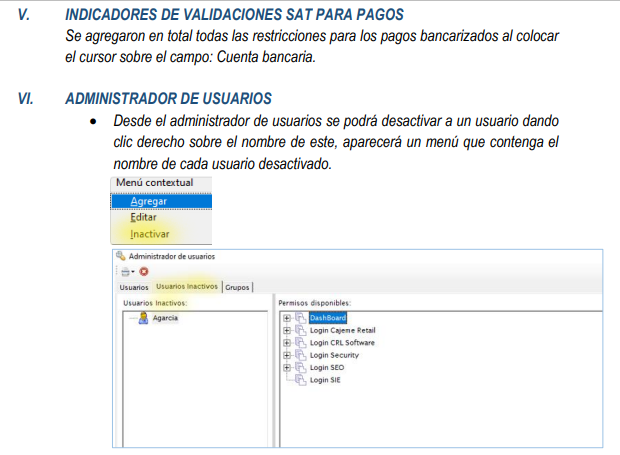Click the print icon in Administrador toolbar

point(125,272)
